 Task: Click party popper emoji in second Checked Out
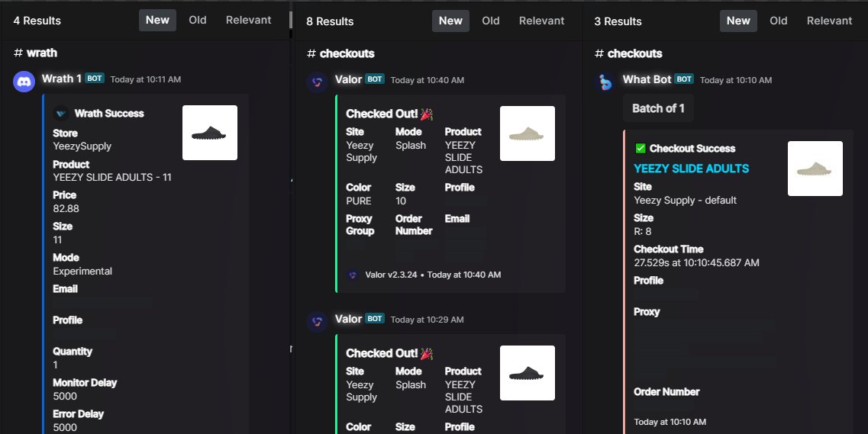pos(427,353)
